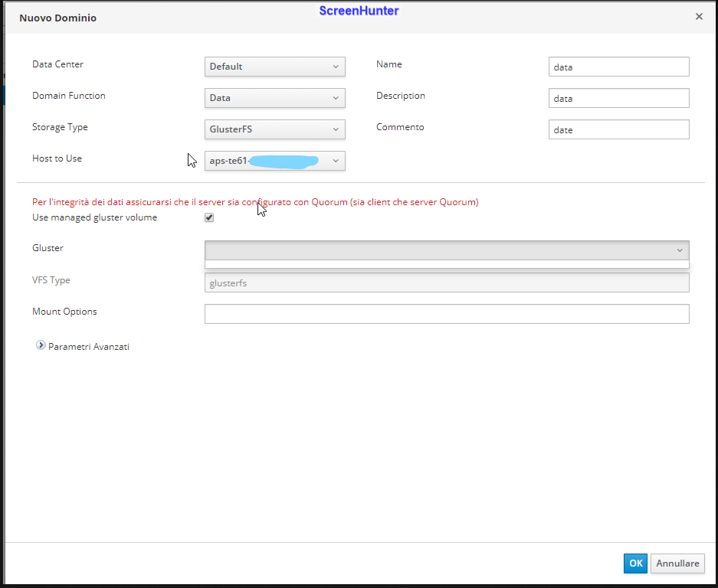Click the Mount Options input box
718x588 pixels.
click(446, 314)
